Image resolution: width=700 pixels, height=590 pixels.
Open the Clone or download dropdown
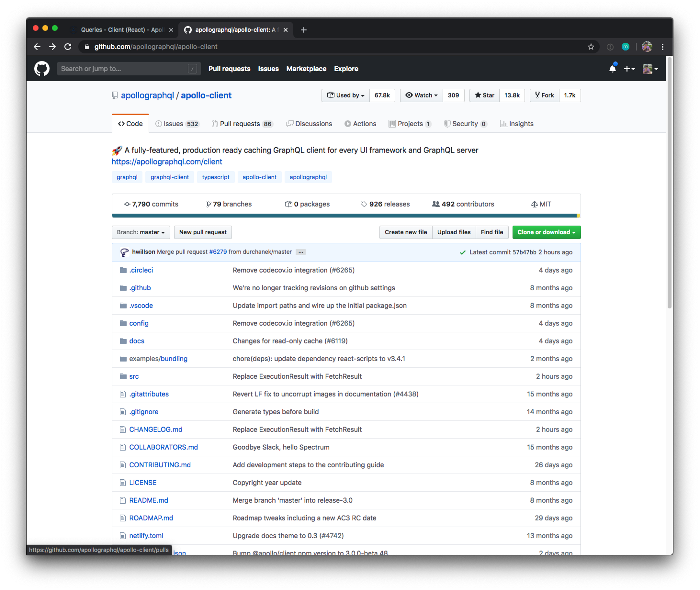click(546, 232)
